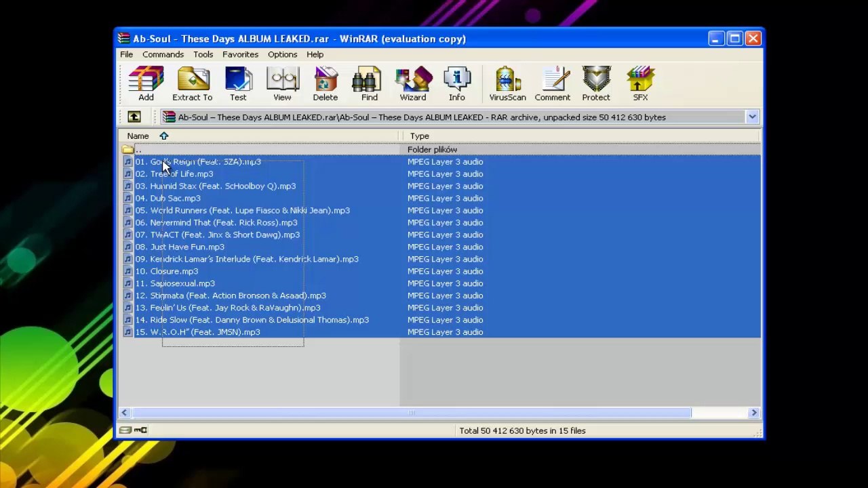Launch the Wizard tool
Viewport: 868px width, 488px height.
pos(413,84)
